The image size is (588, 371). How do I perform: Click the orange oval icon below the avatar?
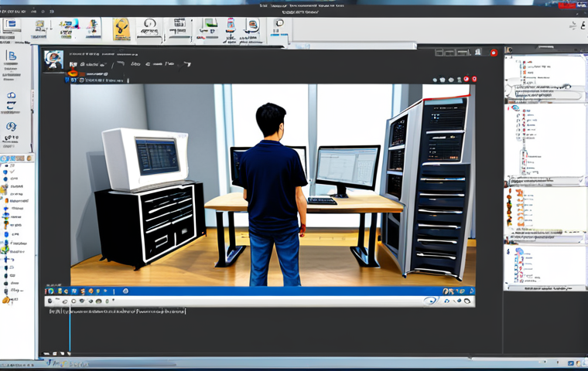(x=73, y=73)
